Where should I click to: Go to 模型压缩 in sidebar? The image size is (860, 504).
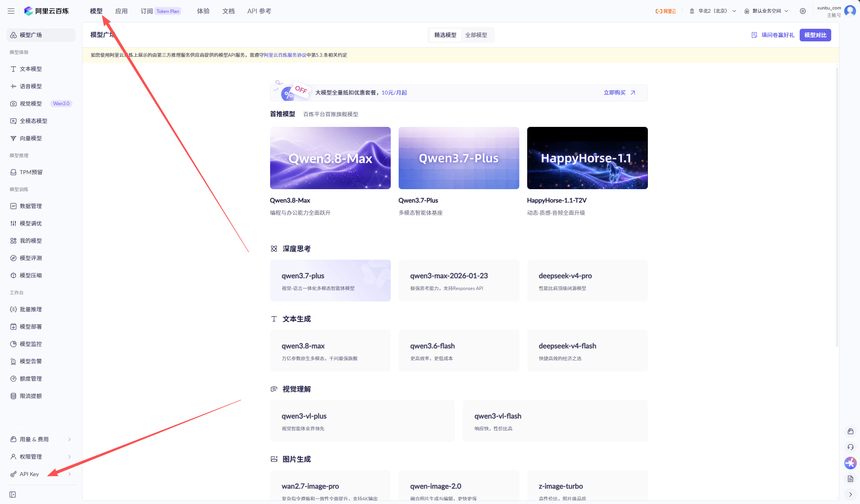pyautogui.click(x=41, y=275)
